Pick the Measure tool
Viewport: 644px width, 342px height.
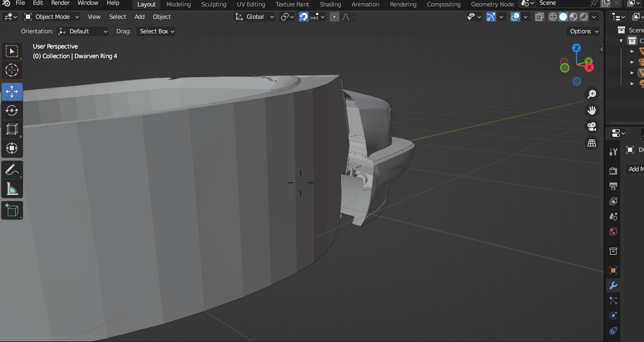coord(12,189)
